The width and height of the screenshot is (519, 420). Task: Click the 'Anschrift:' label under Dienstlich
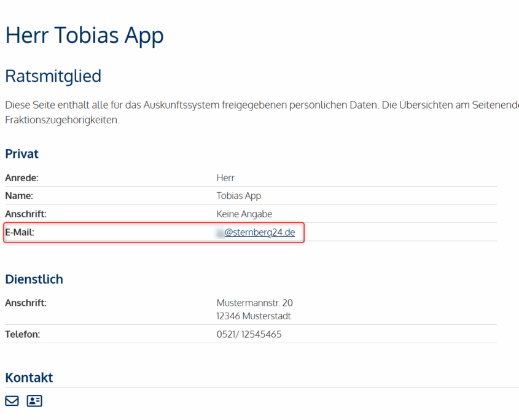(26, 303)
